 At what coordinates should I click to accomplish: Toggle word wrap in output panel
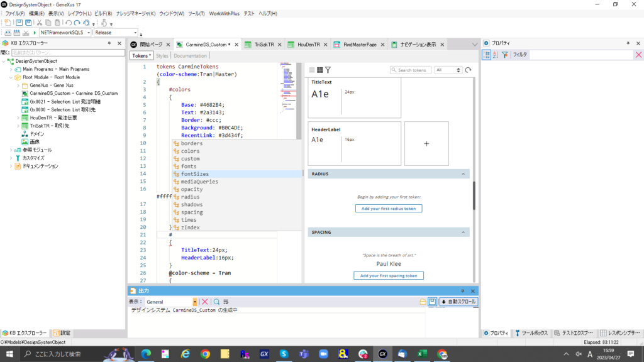point(226,302)
